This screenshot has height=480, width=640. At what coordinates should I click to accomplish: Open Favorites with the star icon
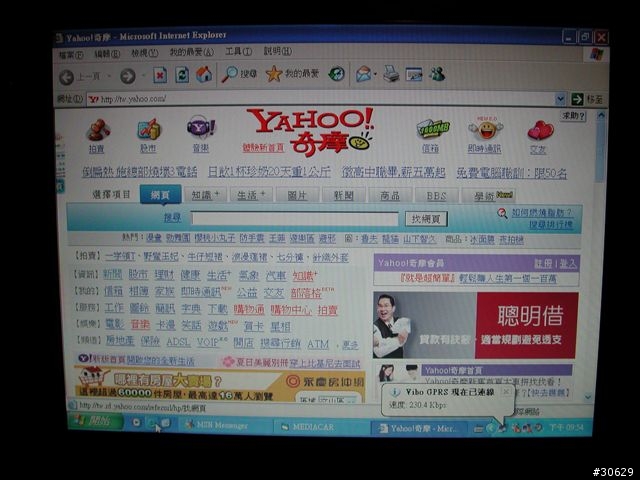point(274,74)
